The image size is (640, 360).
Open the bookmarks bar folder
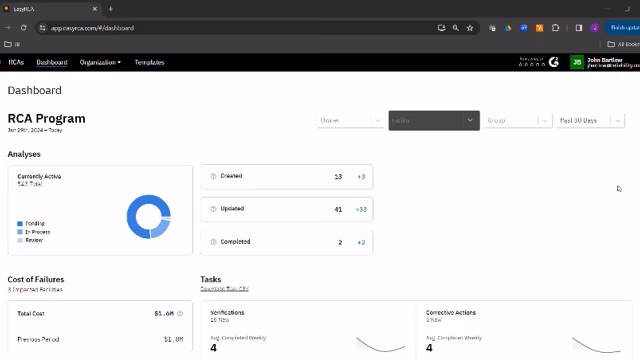pyautogui.click(x=12, y=44)
